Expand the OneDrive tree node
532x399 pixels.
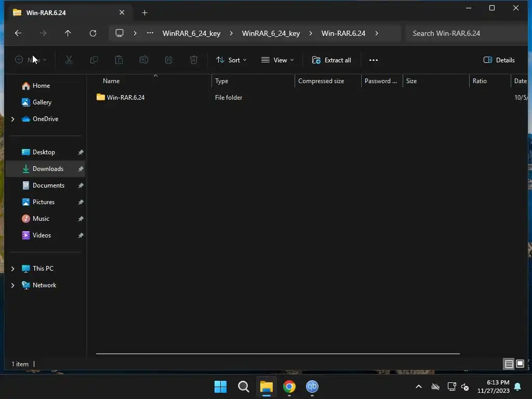[x=12, y=119]
